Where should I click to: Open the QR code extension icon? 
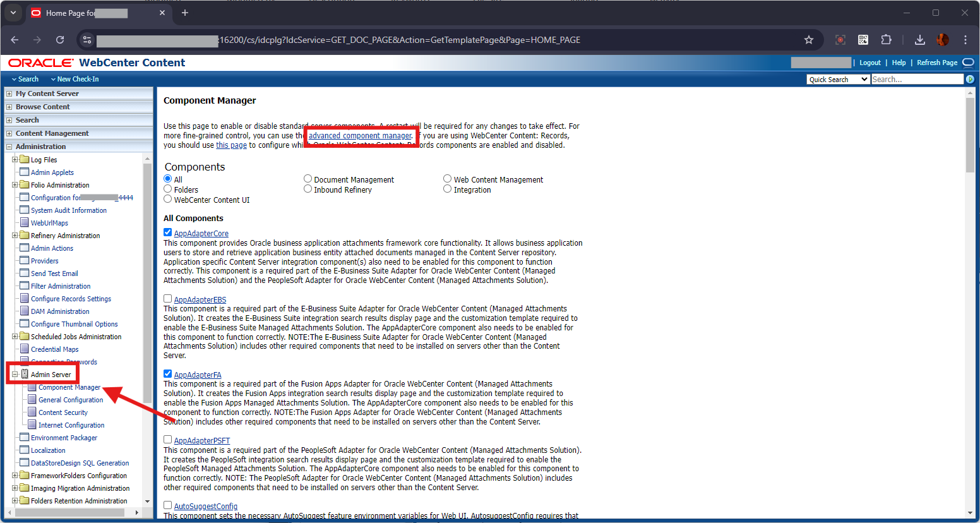(863, 40)
